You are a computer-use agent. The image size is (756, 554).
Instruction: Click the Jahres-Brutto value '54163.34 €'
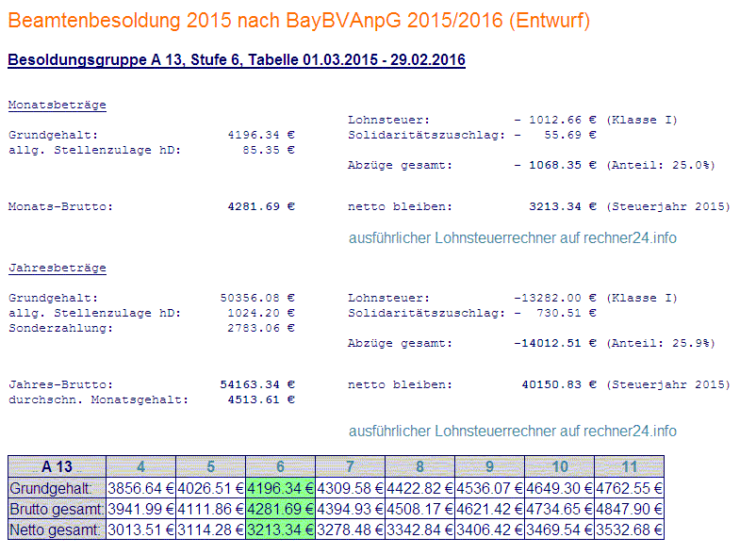pos(257,384)
